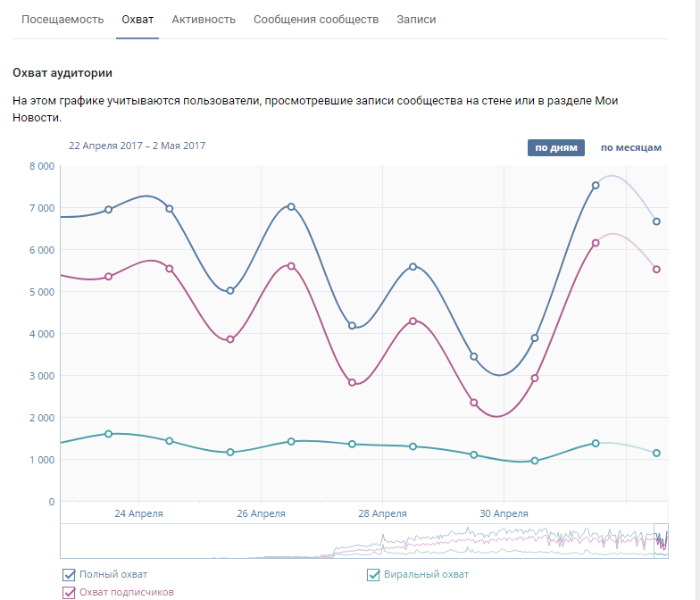Click the highest marker on the blue line
Screen dimensions: 700x600
pyautogui.click(x=596, y=186)
